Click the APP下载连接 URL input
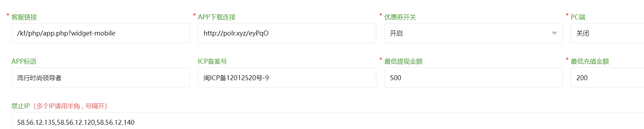Image resolution: width=644 pixels, height=129 pixels. point(287,33)
